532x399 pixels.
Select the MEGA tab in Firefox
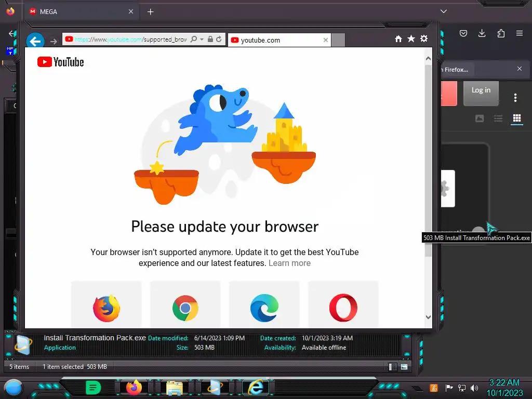(82, 11)
